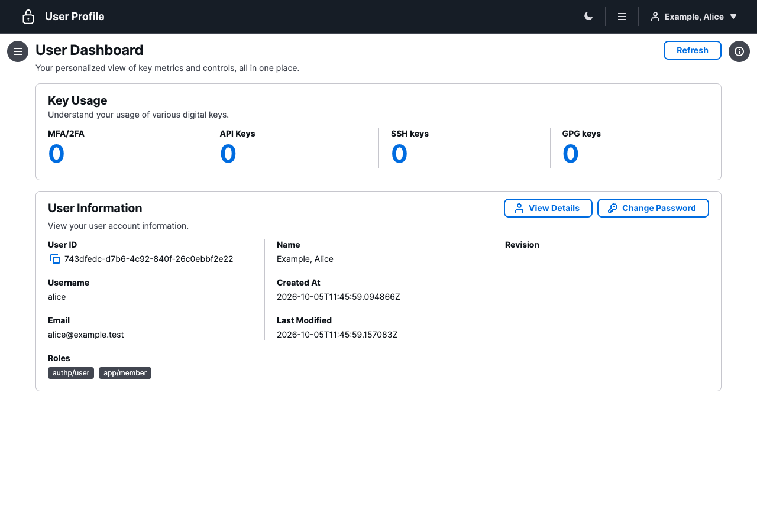
Task: Click the info circle icon
Action: coord(739,51)
